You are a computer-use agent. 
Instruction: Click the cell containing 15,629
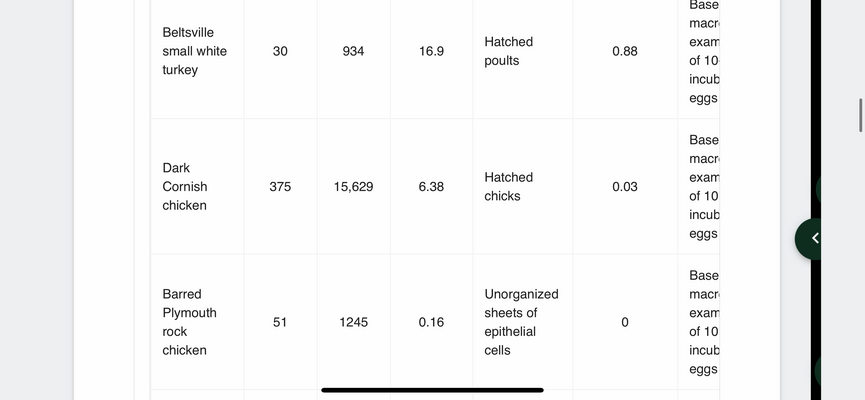coord(354,186)
